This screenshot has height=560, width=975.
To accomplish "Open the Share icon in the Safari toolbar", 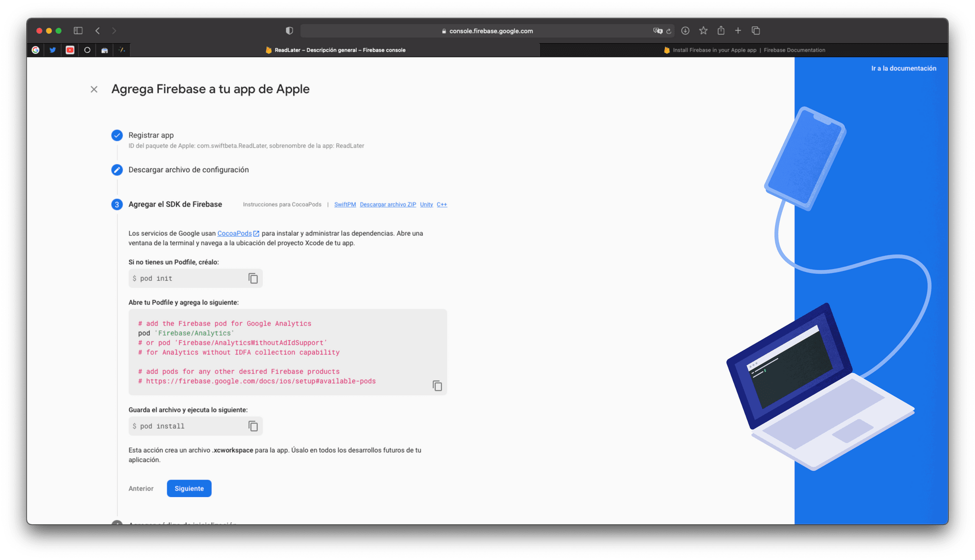I will point(721,30).
